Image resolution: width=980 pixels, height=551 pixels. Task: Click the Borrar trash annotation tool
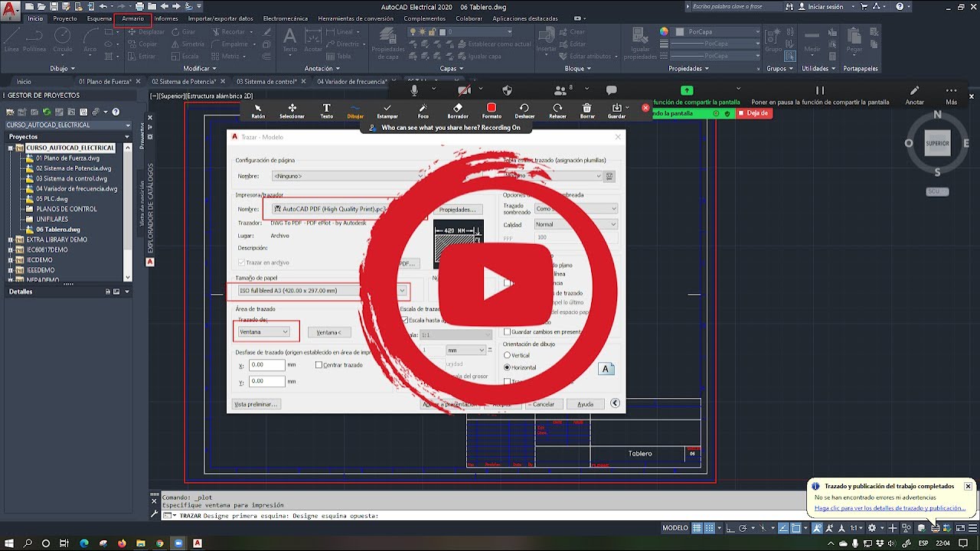[x=587, y=111]
